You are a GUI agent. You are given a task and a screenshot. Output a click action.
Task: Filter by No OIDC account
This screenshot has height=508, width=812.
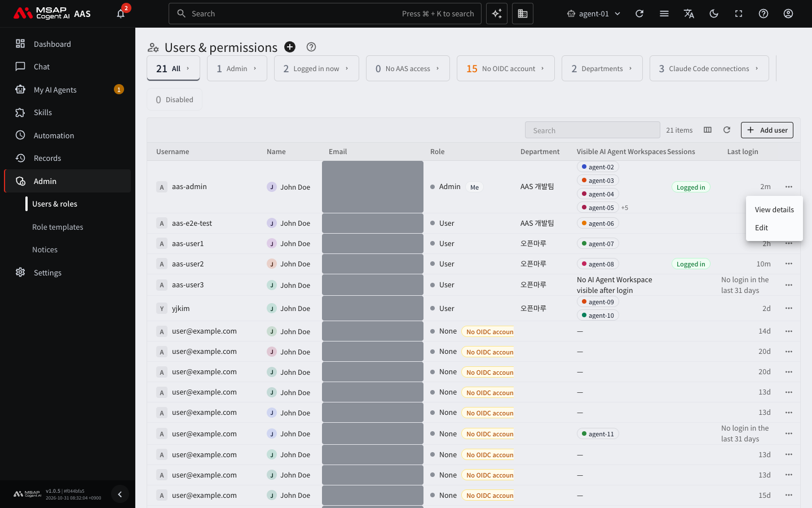pos(506,68)
